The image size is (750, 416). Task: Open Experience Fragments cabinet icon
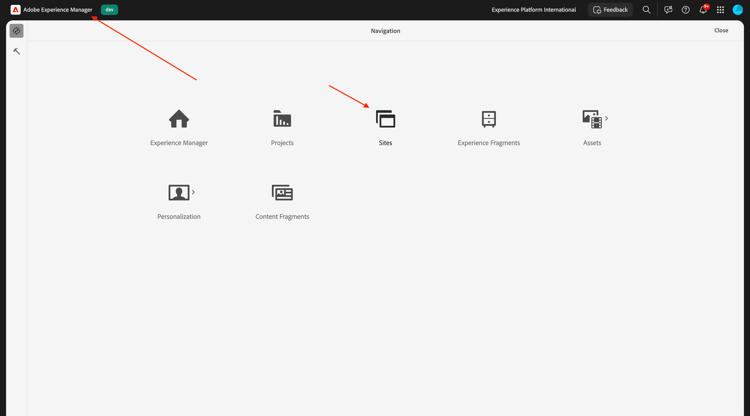(489, 119)
